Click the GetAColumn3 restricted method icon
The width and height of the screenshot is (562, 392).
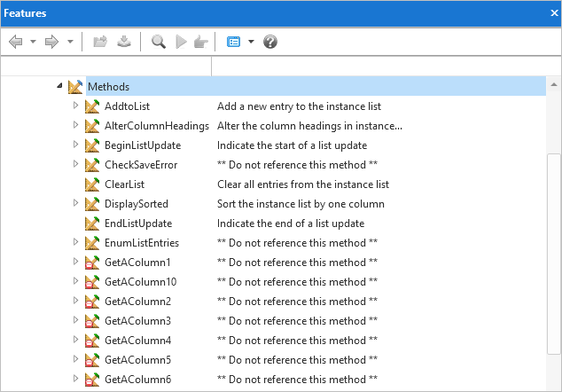click(x=92, y=321)
